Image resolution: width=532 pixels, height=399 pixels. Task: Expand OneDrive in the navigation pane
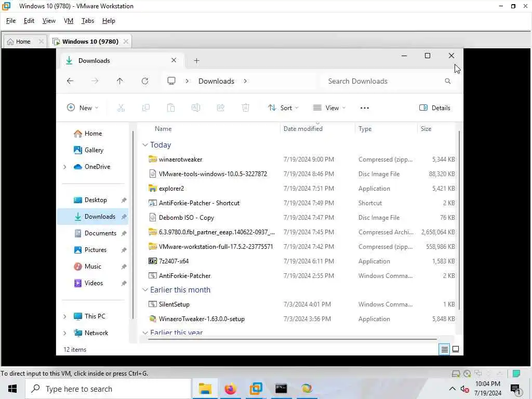[x=65, y=167]
